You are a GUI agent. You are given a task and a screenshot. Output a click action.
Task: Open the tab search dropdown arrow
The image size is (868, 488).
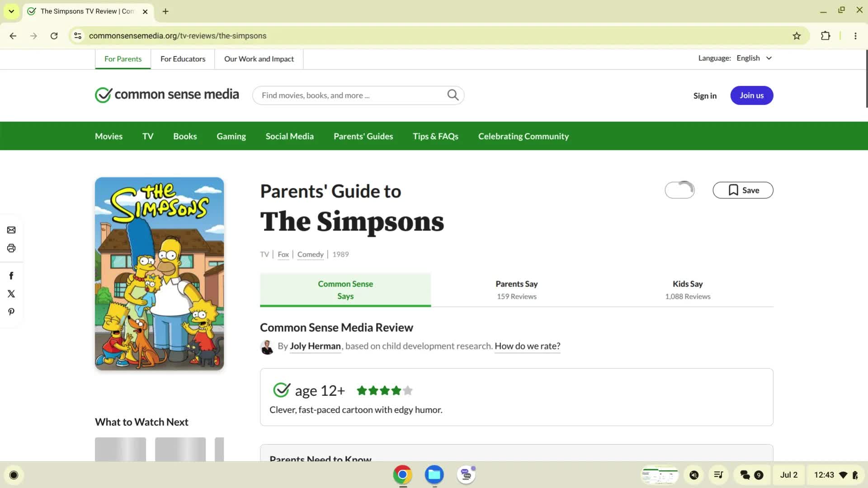(11, 11)
